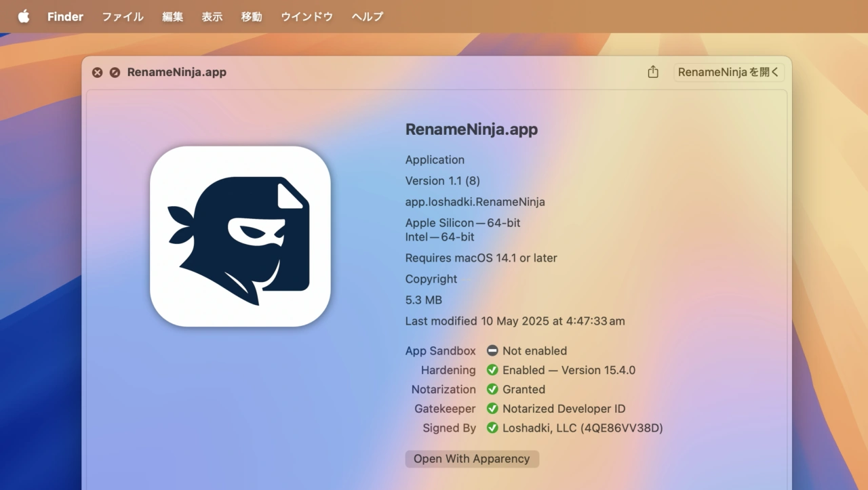Click the circle-slash icon beside the close button
This screenshot has height=490, width=868.
pos(115,73)
